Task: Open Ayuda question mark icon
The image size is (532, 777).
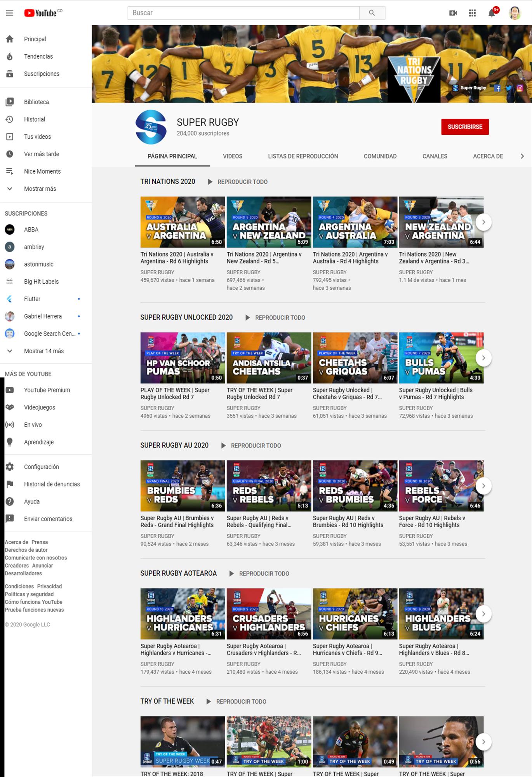Action: [10, 502]
